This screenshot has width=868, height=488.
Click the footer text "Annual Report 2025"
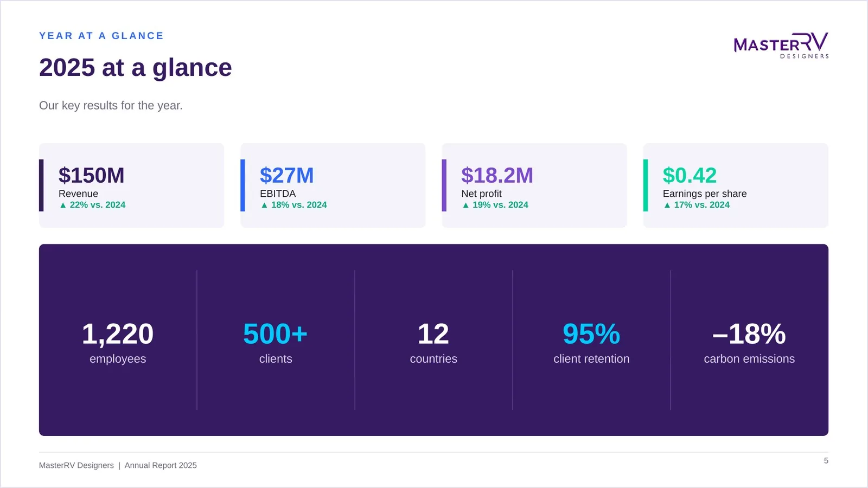tap(161, 465)
